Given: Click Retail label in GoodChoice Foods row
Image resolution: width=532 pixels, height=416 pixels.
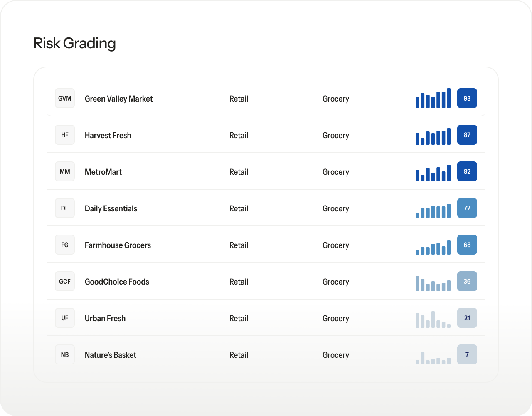Looking at the screenshot, I should 239,282.
